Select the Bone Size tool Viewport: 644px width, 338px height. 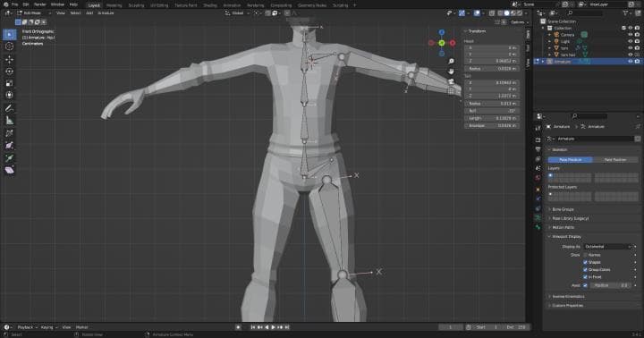pyautogui.click(x=9, y=145)
